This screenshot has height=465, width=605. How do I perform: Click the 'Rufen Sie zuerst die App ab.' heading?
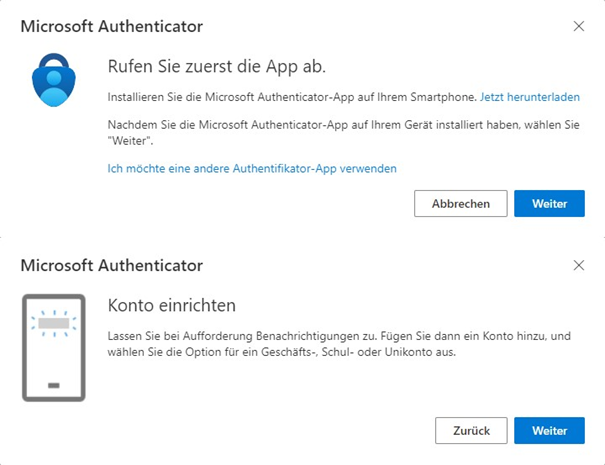(x=215, y=66)
